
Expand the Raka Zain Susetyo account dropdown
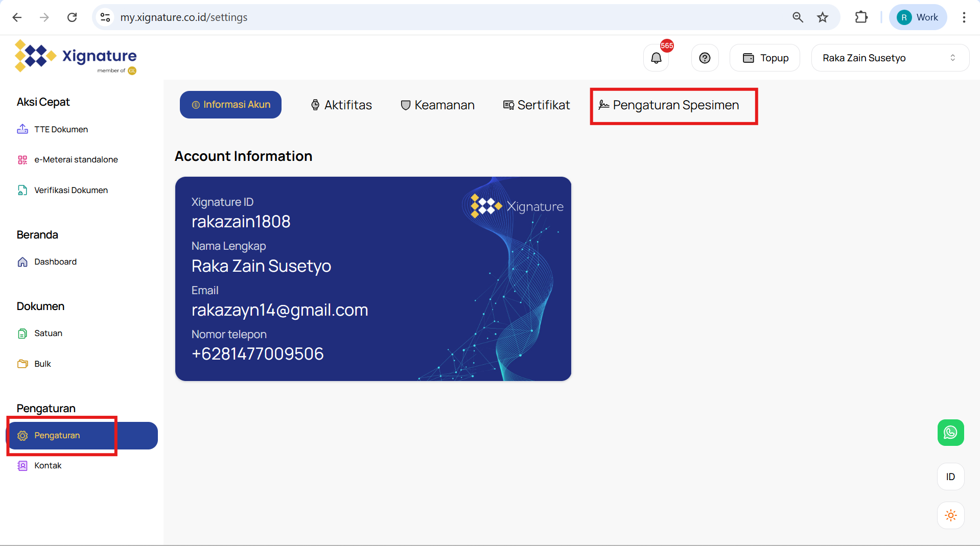click(x=890, y=58)
